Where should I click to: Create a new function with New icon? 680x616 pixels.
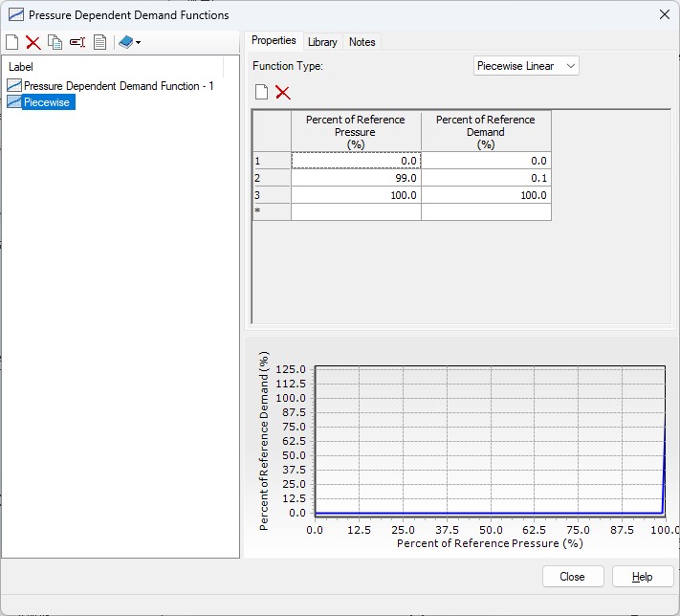coord(12,42)
